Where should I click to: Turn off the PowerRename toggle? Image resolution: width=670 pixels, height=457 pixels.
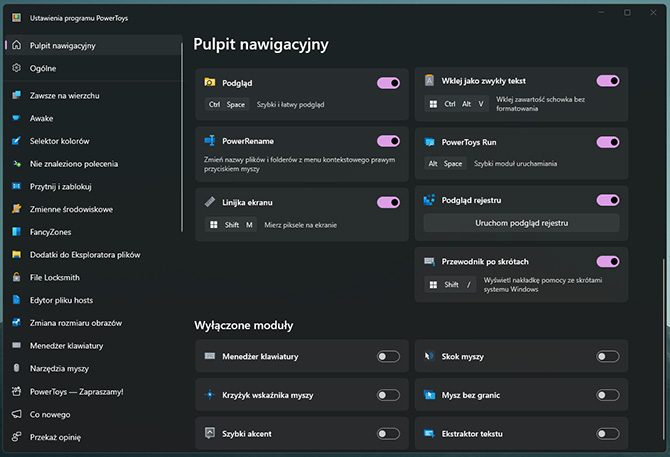388,141
